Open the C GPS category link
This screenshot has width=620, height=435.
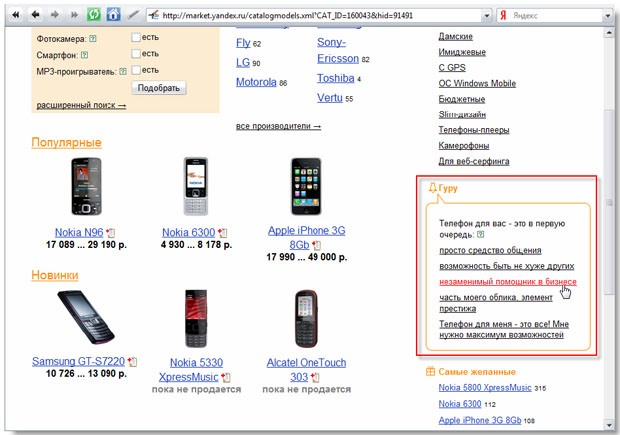tap(452, 68)
